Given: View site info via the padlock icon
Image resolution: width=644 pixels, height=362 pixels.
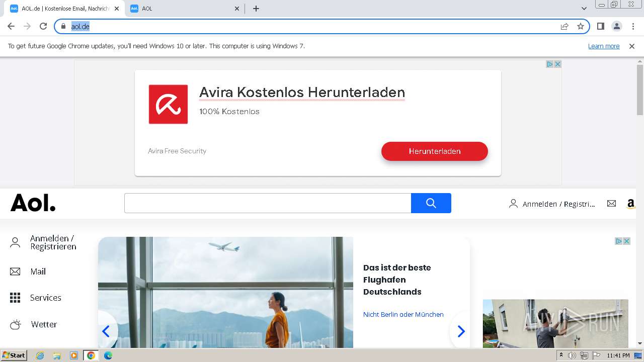Looking at the screenshot, I should click(x=63, y=26).
